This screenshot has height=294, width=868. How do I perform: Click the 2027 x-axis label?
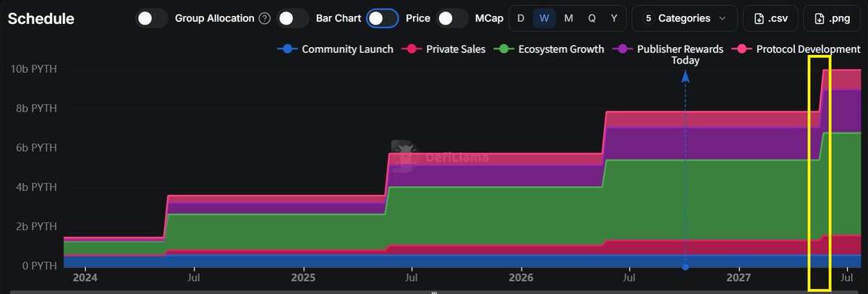pos(739,277)
